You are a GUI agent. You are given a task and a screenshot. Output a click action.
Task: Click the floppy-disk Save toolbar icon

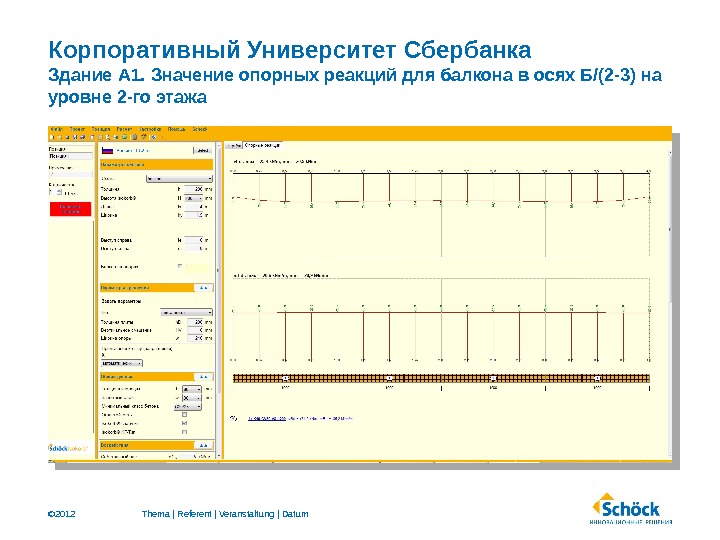75,137
